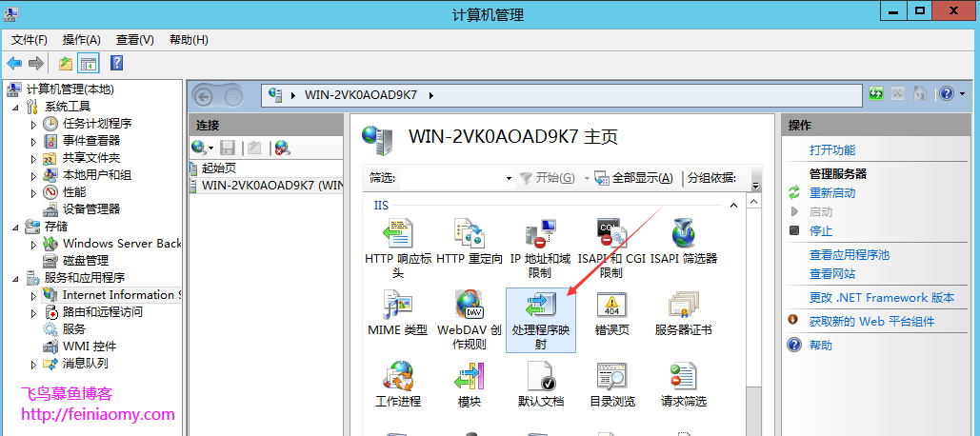The height and width of the screenshot is (436, 980).
Task: Open the 筛选 dropdown arrow
Action: tap(509, 179)
